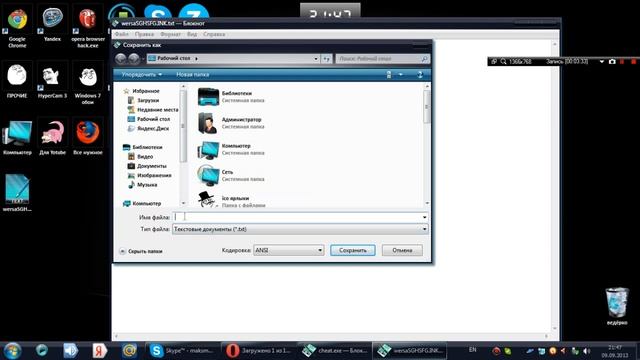640x360 pixels.
Task: Select the wersaSGH text file on desktop
Action: click(x=17, y=193)
